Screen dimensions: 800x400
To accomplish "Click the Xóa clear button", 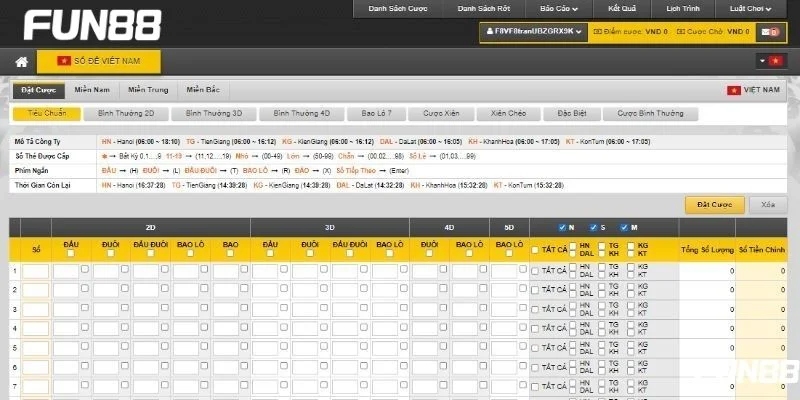I will 768,205.
